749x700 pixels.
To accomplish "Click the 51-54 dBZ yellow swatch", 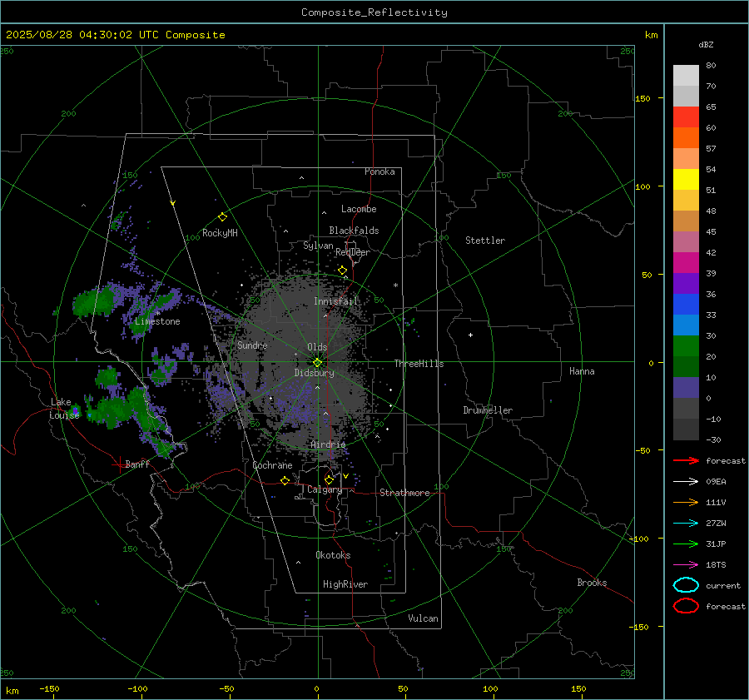I will (686, 179).
